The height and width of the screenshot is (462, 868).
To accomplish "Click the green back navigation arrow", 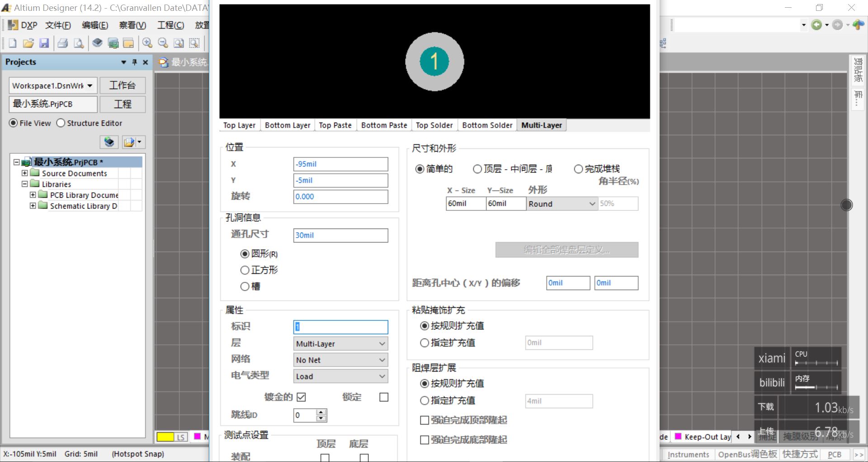I will pyautogui.click(x=816, y=25).
